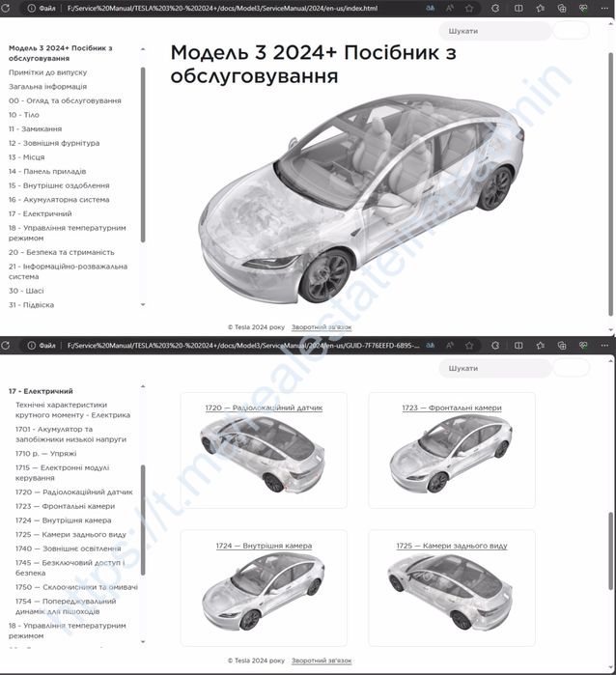616x675 pixels.
Task: Open 14 - Панель приладів section
Action: click(47, 171)
